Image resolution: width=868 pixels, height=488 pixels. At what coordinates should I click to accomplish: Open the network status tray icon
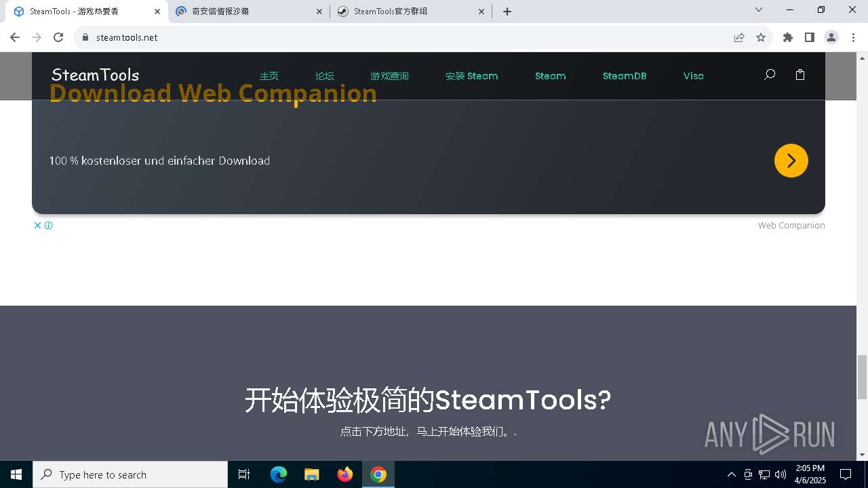point(764,474)
